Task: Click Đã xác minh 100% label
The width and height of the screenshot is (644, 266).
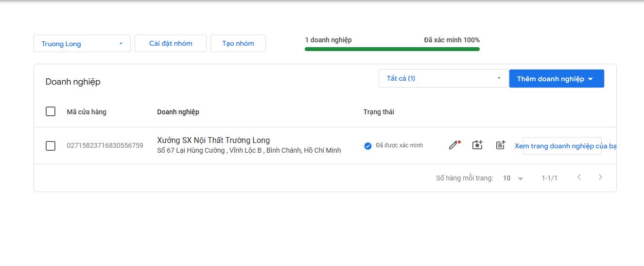Action: pyautogui.click(x=452, y=40)
